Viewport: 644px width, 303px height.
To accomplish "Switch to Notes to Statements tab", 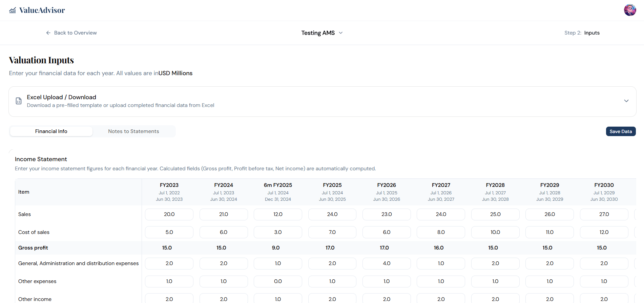I will [133, 131].
